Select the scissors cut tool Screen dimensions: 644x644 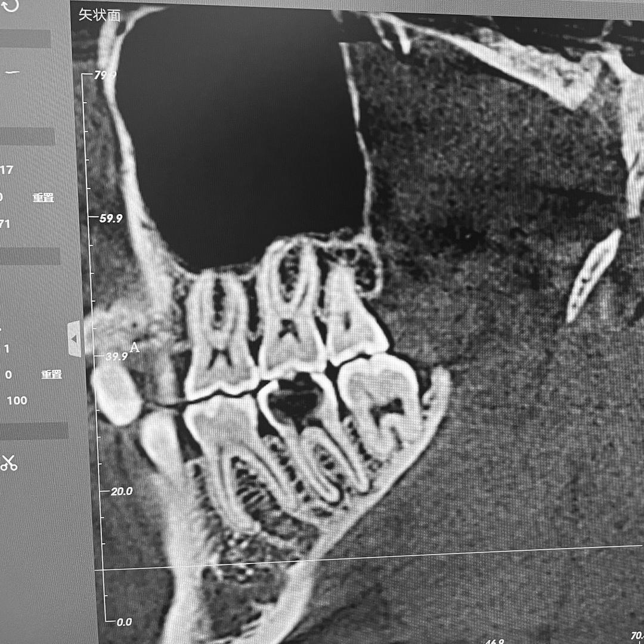8,462
